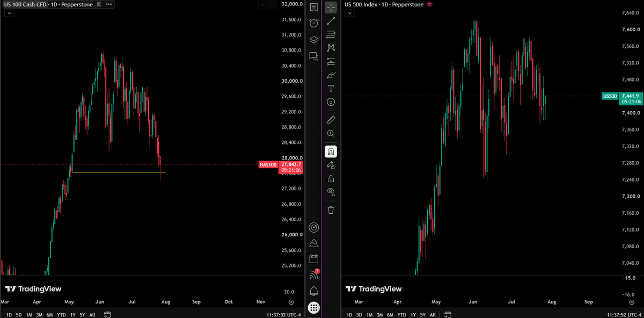Set 1Y range on US 100 chart
644x318 pixels.
pos(72,314)
